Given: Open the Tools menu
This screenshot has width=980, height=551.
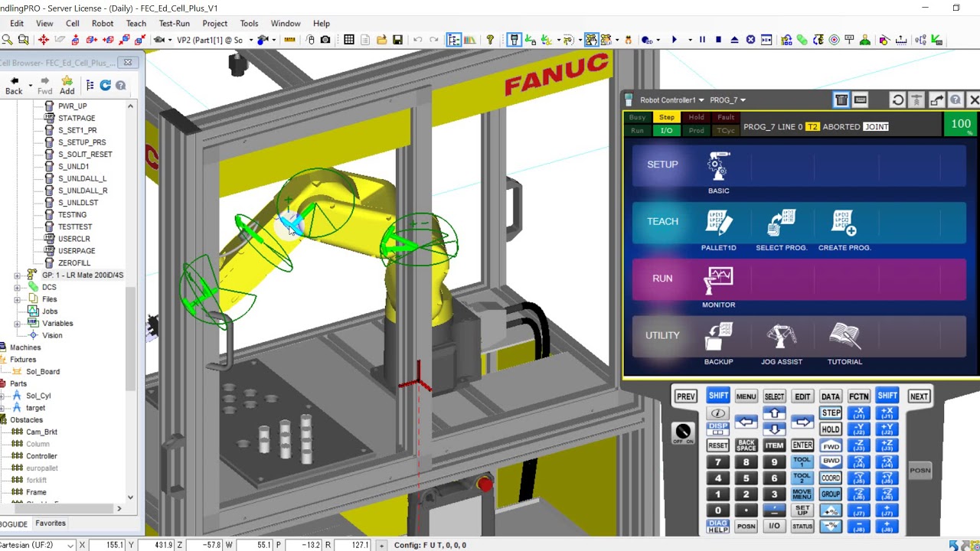Looking at the screenshot, I should pos(249,24).
